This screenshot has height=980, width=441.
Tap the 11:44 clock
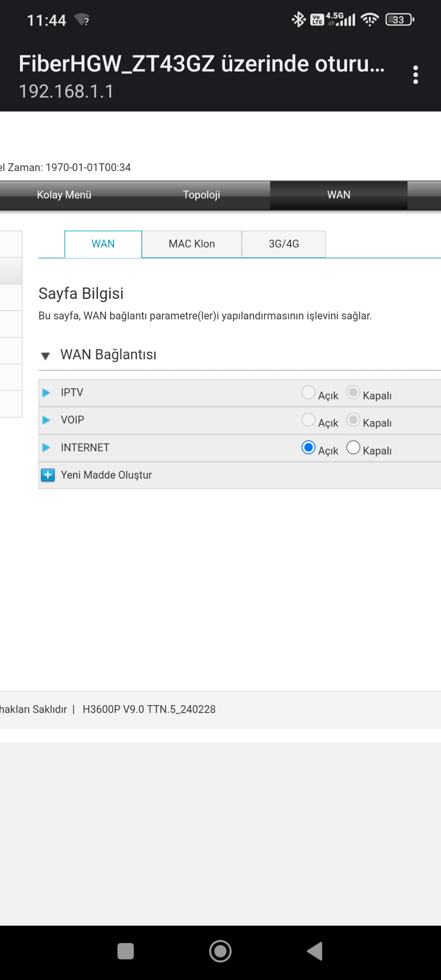click(x=47, y=20)
